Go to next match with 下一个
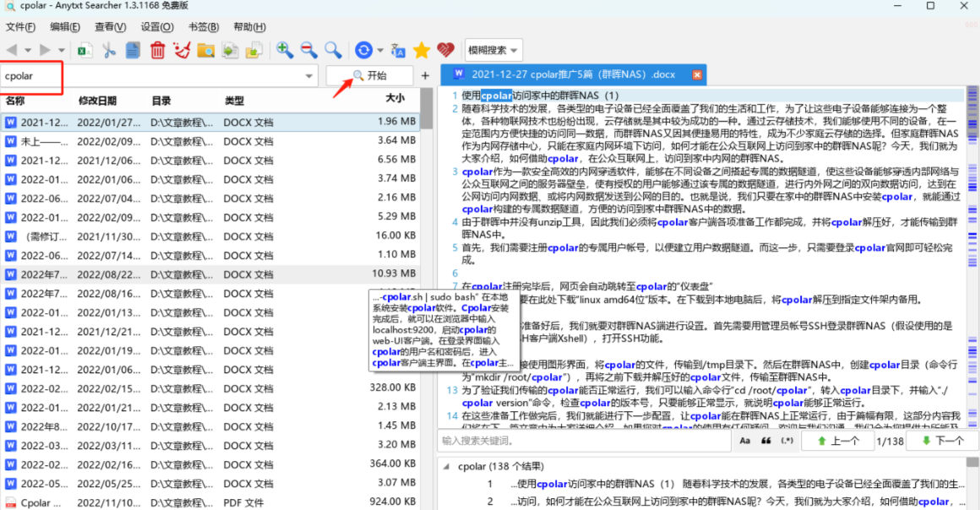 [x=943, y=441]
